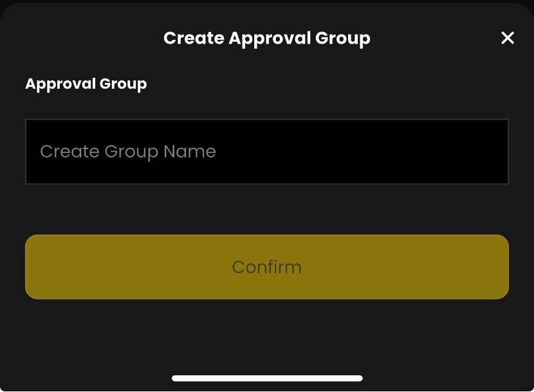Click the Create Group Name input field
The height and width of the screenshot is (392, 534).
[x=266, y=152]
